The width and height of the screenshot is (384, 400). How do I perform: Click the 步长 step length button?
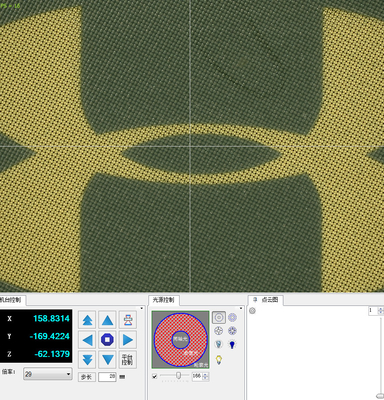87,377
